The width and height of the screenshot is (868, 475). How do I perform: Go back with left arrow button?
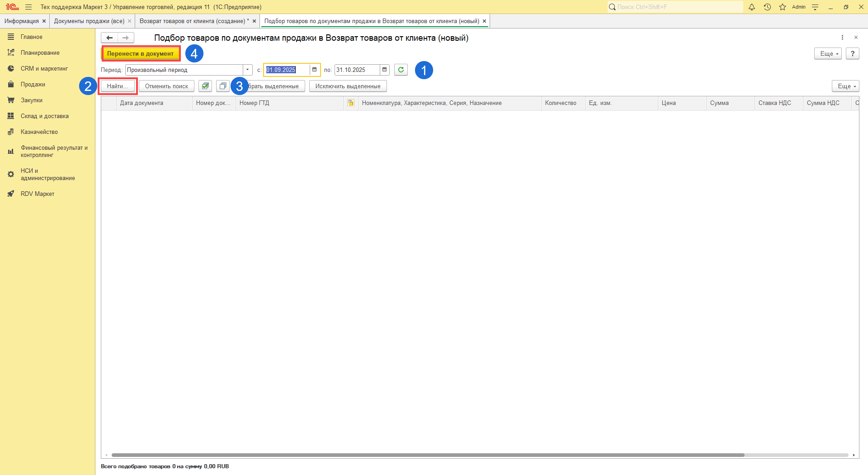coord(109,38)
